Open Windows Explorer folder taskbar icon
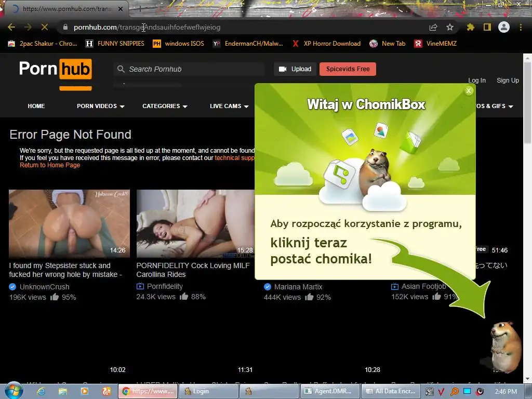Viewport: 532px width, 399px height. click(x=63, y=392)
